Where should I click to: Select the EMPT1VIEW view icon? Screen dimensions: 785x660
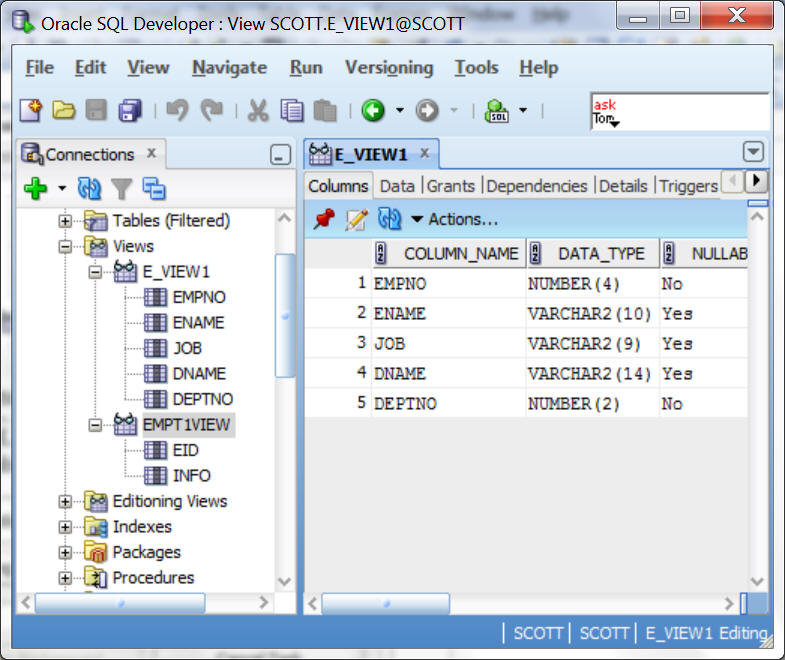(125, 425)
